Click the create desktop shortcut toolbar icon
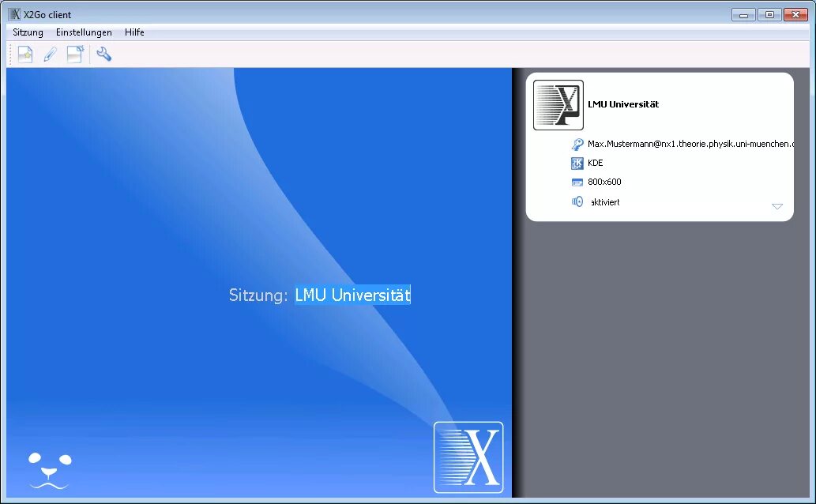The height and width of the screenshot is (504, 816). tap(76, 55)
